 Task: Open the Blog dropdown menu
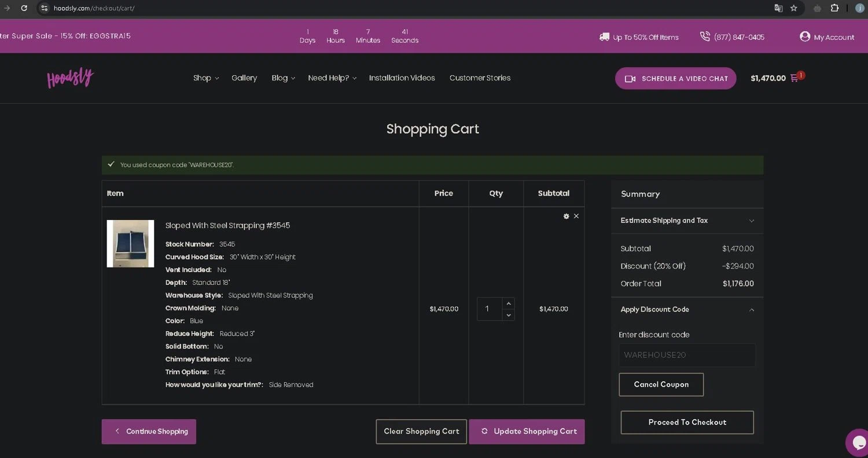[283, 78]
